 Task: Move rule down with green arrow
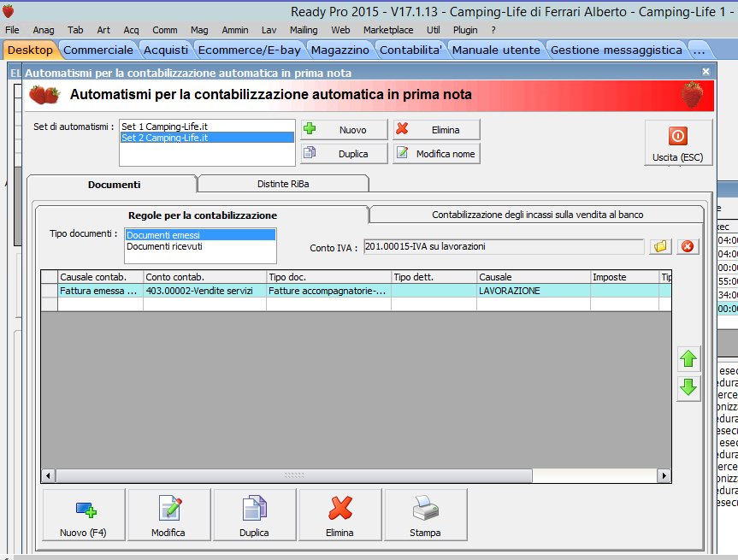point(688,388)
